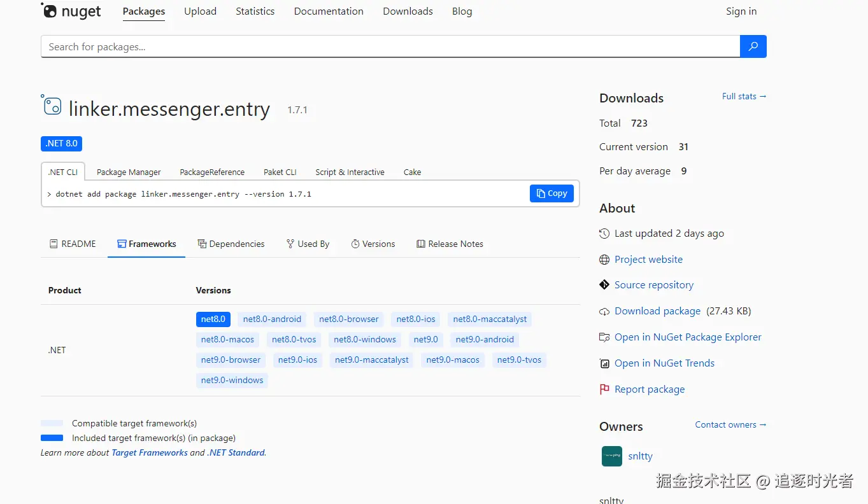Select the PackageReference tab

pos(212,172)
